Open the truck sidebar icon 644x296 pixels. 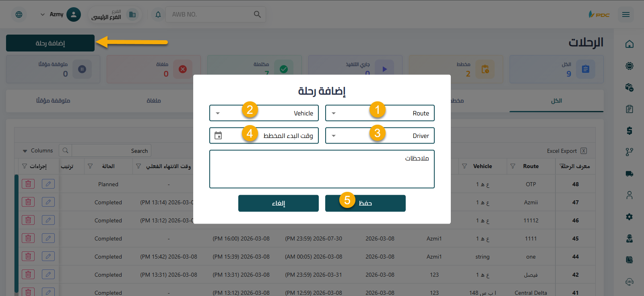click(630, 174)
